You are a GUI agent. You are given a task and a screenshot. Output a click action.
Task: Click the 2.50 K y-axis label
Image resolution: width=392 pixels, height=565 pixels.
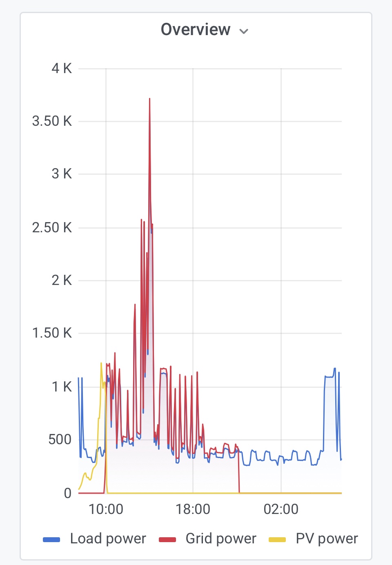[52, 227]
